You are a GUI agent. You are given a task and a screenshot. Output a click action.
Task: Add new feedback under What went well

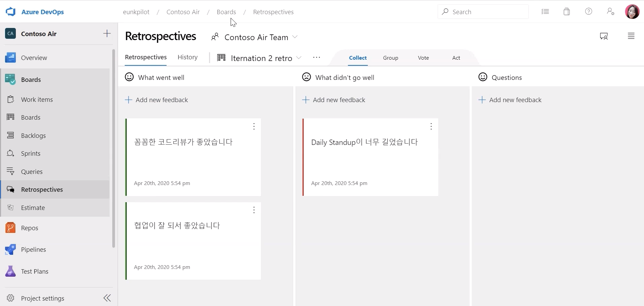(x=156, y=100)
